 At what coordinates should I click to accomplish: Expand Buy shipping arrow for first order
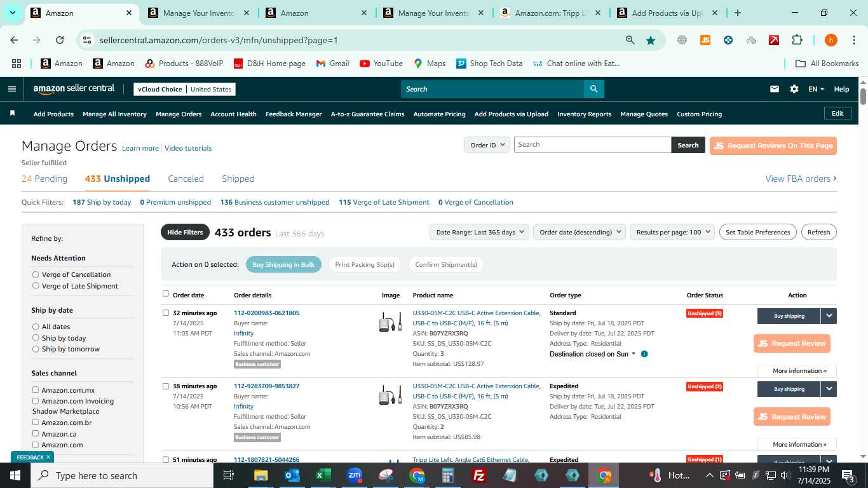829,316
